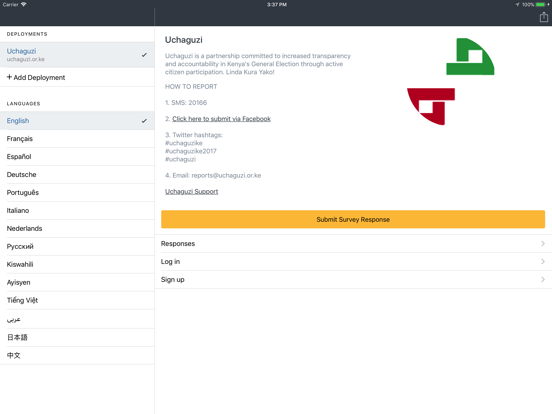Select Nederlands language
The image size is (552, 414).
click(77, 228)
